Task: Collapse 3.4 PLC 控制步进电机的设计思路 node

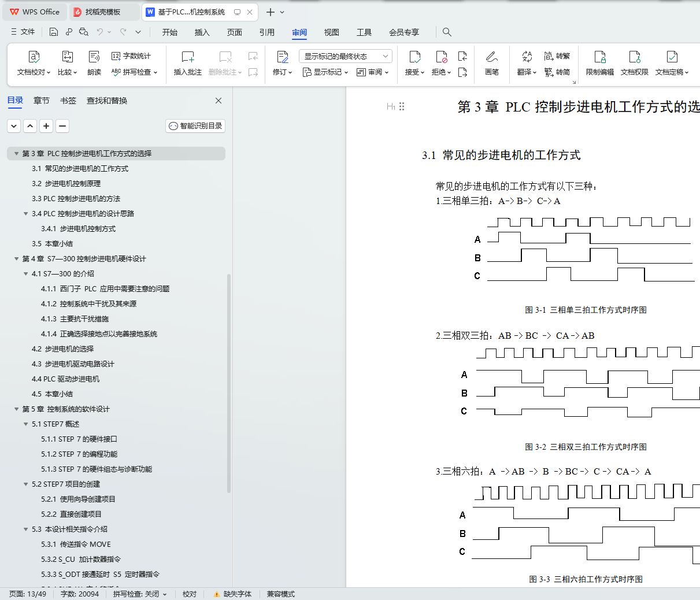Action: (25, 214)
